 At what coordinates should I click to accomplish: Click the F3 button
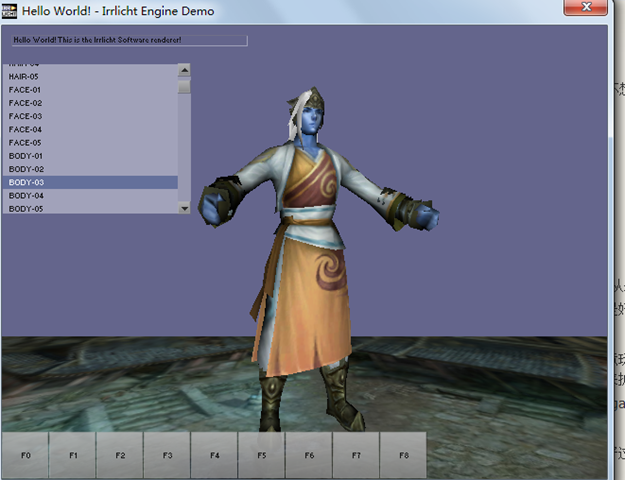point(167,455)
